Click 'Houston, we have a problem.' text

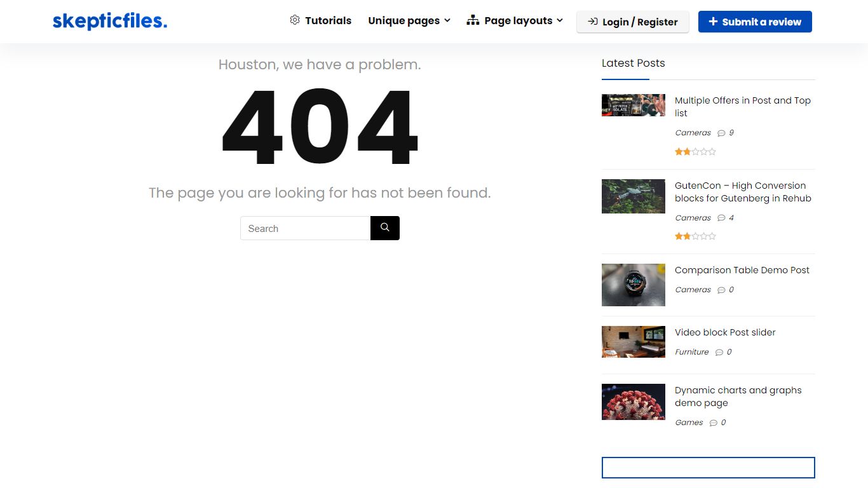320,64
